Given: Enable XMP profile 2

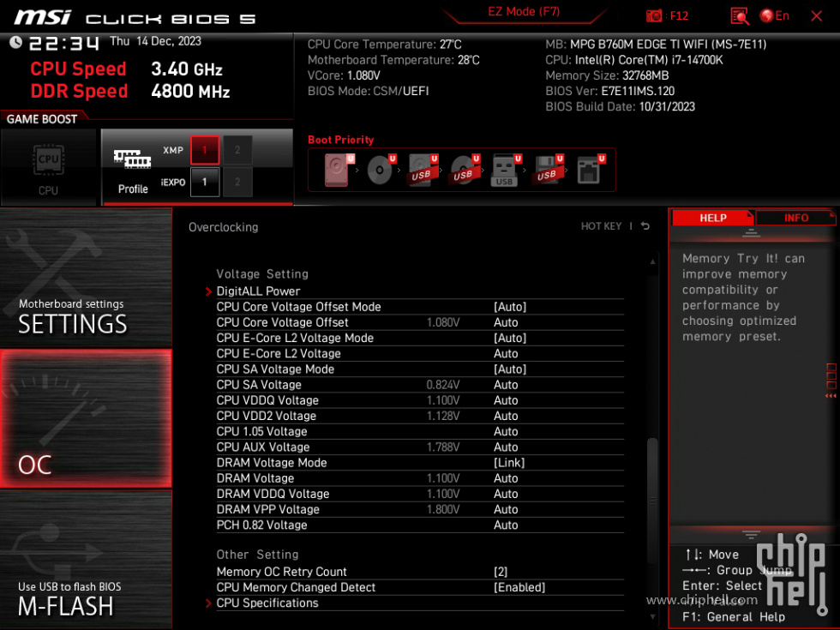Looking at the screenshot, I should point(237,150).
